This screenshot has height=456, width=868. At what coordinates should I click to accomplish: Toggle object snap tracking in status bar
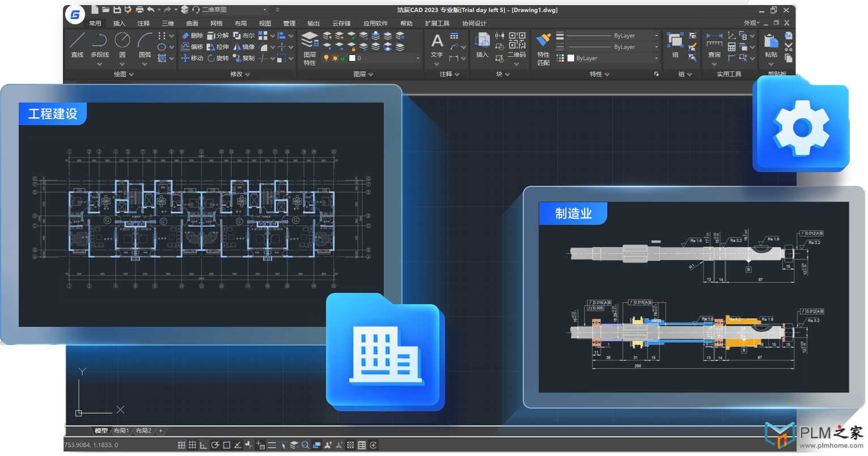[238, 445]
